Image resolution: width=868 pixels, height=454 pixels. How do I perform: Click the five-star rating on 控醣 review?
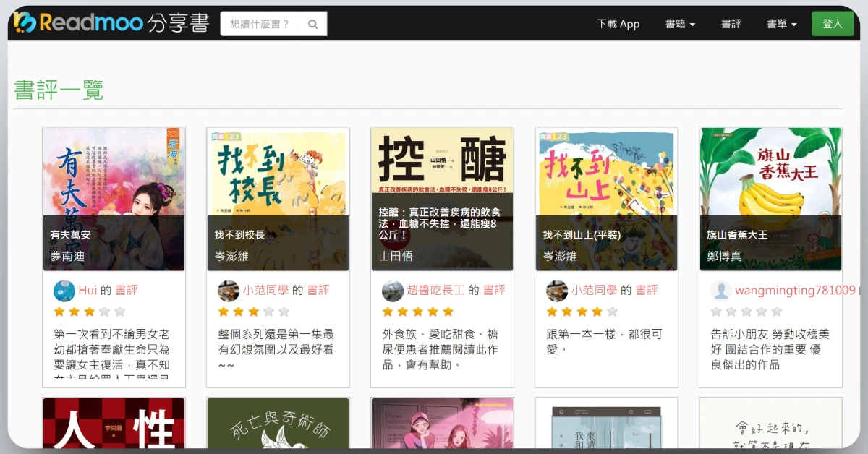tap(418, 312)
